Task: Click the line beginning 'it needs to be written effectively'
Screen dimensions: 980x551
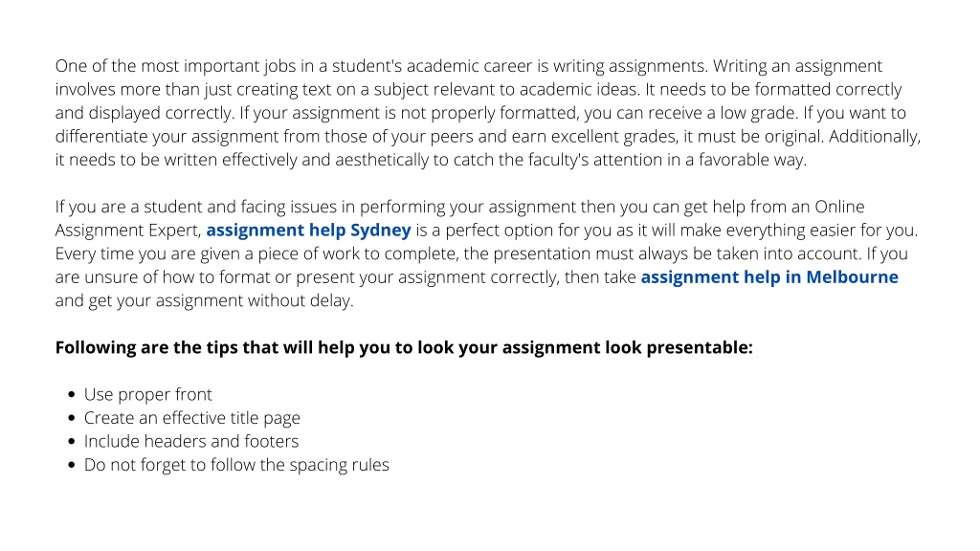Action: tap(431, 160)
